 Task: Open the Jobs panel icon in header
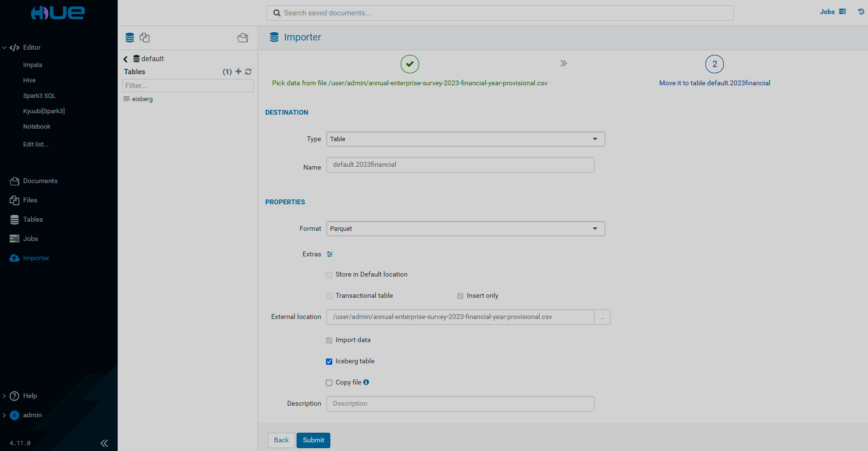click(x=842, y=12)
